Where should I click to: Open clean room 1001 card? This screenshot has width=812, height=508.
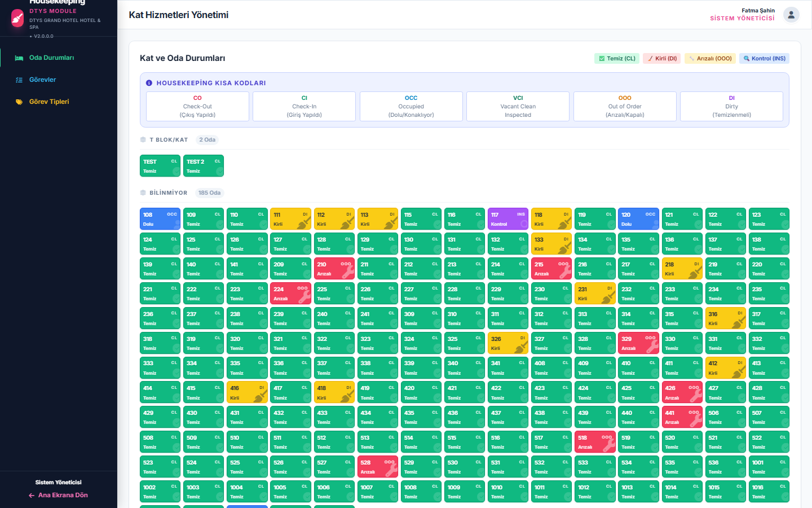[769, 467]
